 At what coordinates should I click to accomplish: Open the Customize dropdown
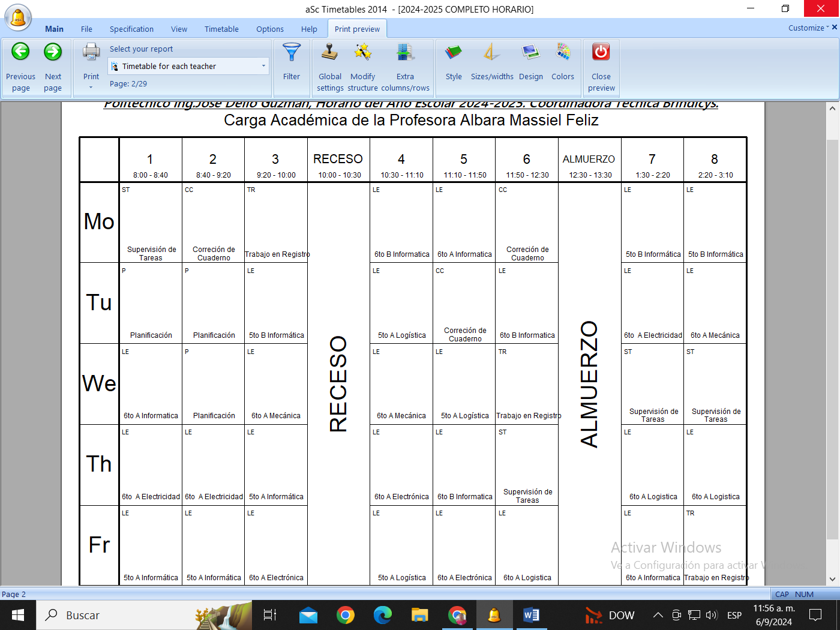pos(808,28)
